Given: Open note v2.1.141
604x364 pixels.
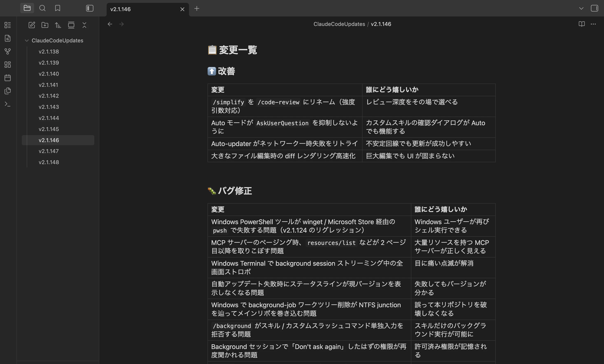Looking at the screenshot, I should 58,85.
